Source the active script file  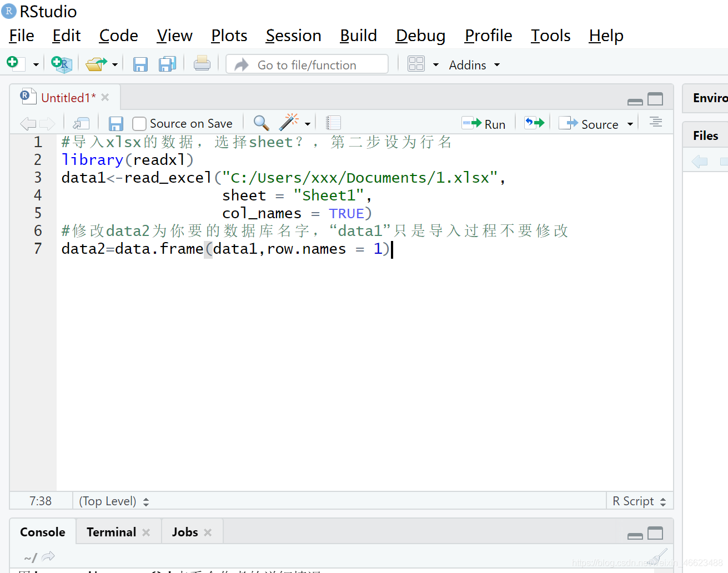click(x=589, y=124)
